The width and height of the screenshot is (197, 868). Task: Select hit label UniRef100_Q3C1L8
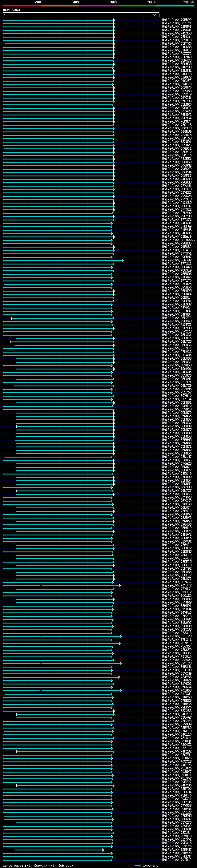tap(177, 125)
